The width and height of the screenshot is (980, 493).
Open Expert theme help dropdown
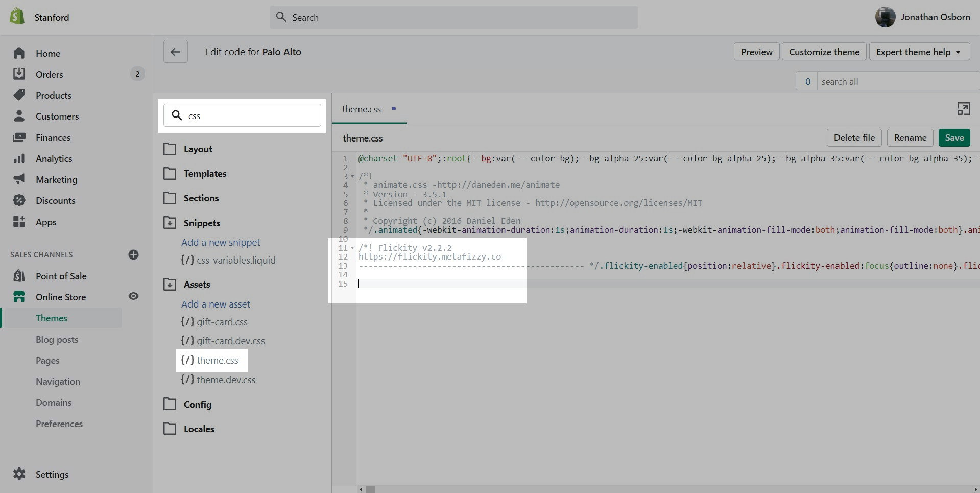pos(919,52)
